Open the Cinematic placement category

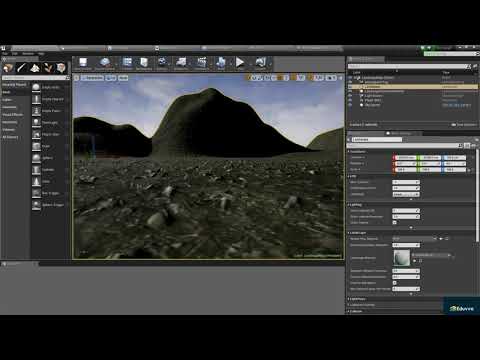[x=15, y=107]
